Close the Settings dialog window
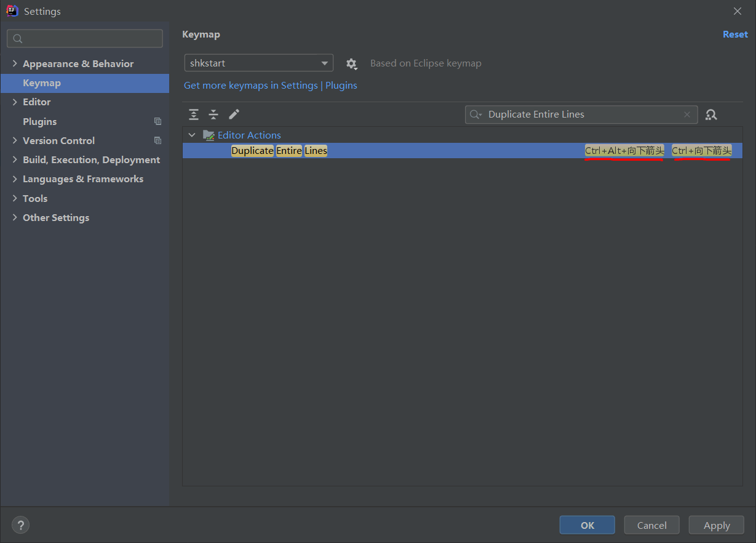This screenshot has height=543, width=756. (x=738, y=11)
